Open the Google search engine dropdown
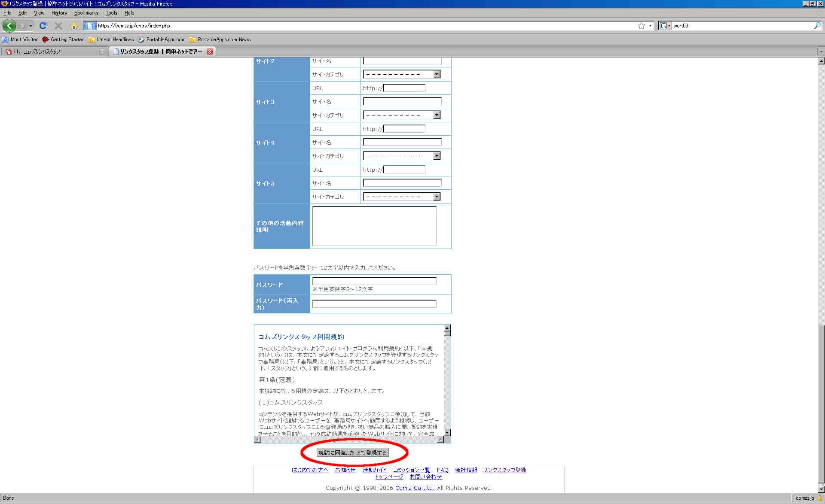This screenshot has height=504, width=825. pyautogui.click(x=665, y=26)
